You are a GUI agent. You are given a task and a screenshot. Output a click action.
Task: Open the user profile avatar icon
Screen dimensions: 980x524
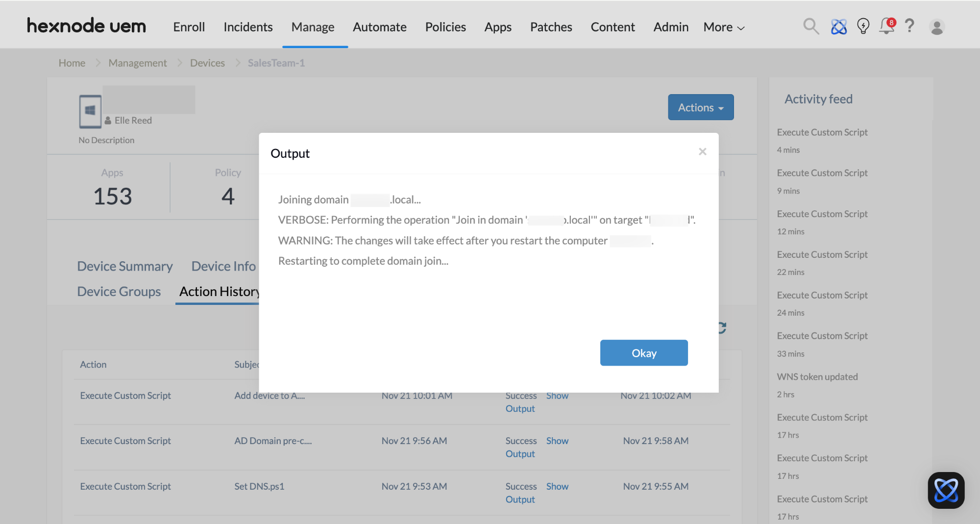(x=937, y=27)
